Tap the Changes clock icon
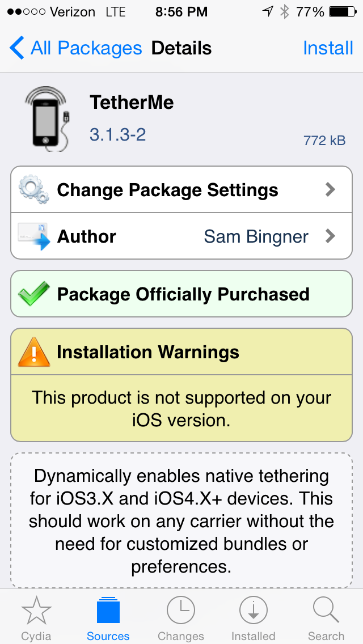This screenshot has height=644, width=363. (x=181, y=611)
